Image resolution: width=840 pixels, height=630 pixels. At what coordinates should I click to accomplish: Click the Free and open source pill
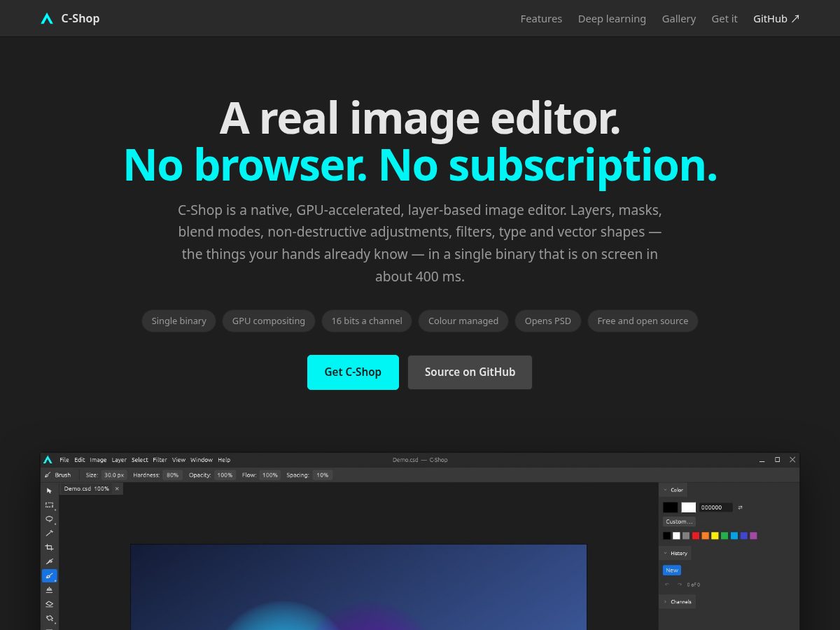click(643, 321)
